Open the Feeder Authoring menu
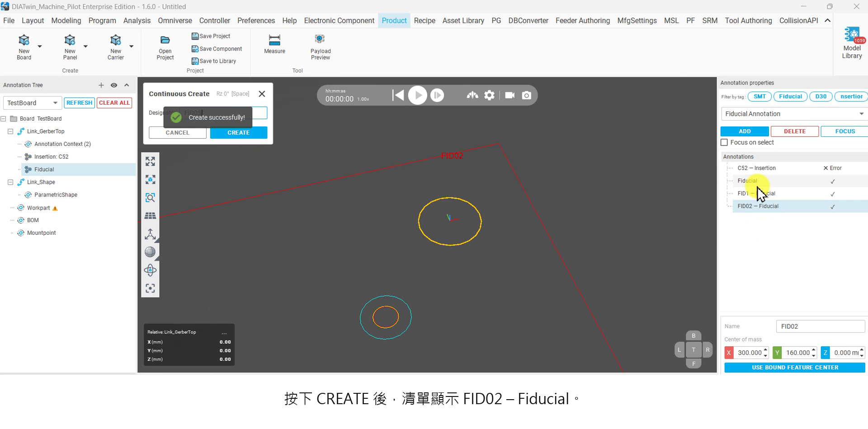This screenshot has width=868, height=429. (582, 21)
